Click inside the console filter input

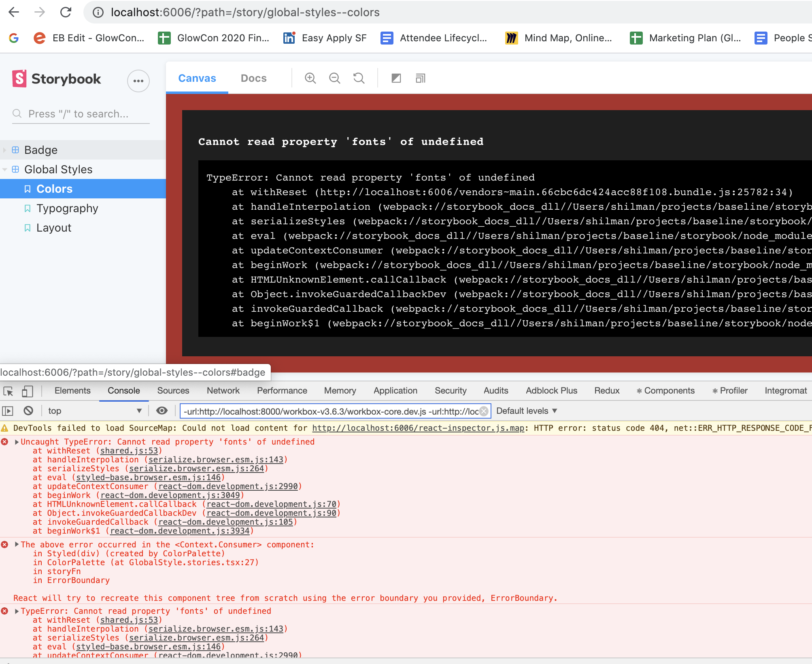click(x=324, y=411)
